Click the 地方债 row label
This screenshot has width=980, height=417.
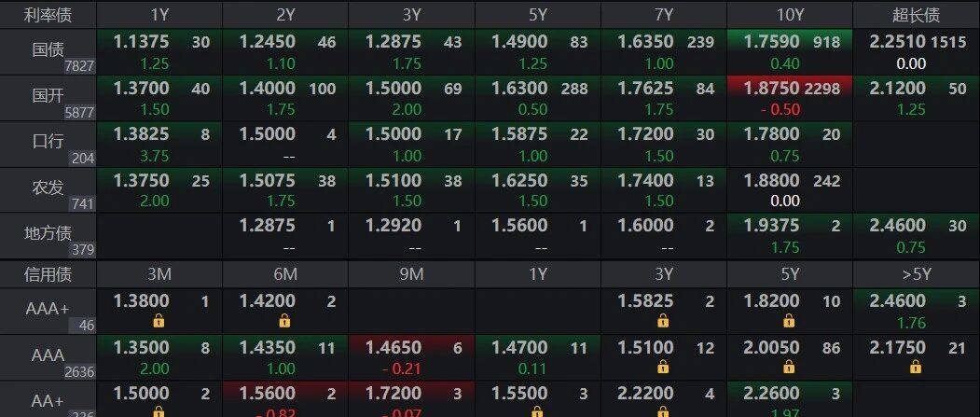(x=48, y=234)
